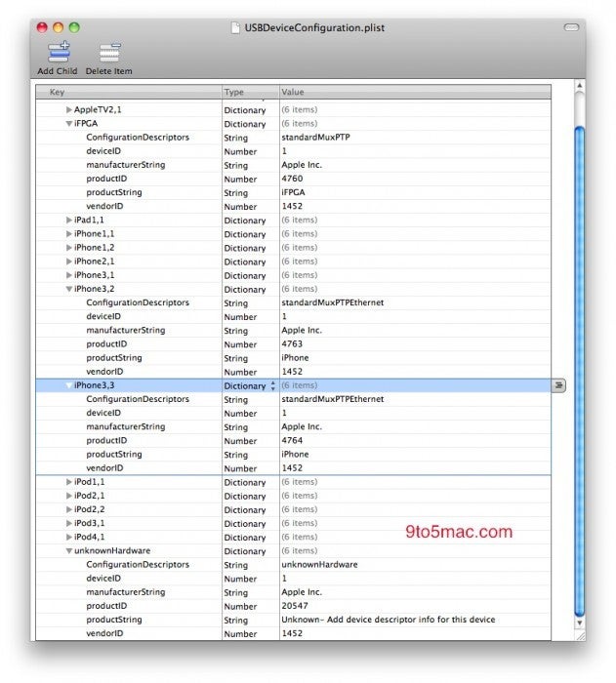Select the iPhone3,2 deviceID key

tap(103, 317)
